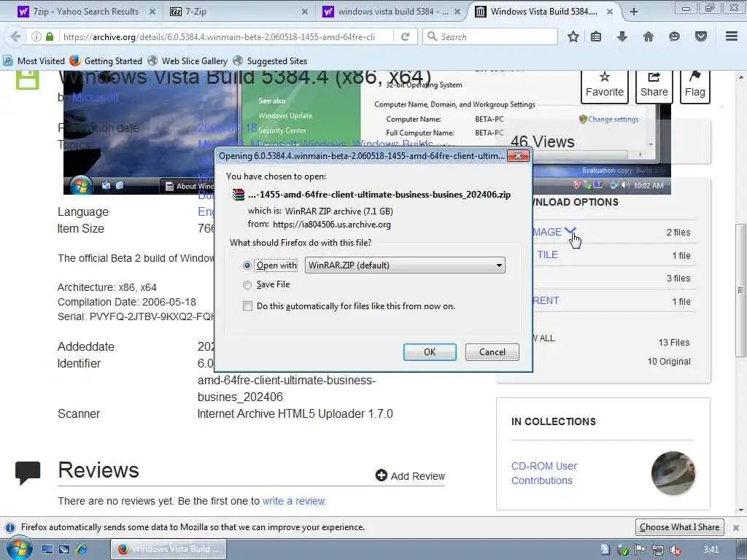Open the Firefox hamburger menu
Viewport: 747px width, 560px height.
tap(732, 36)
